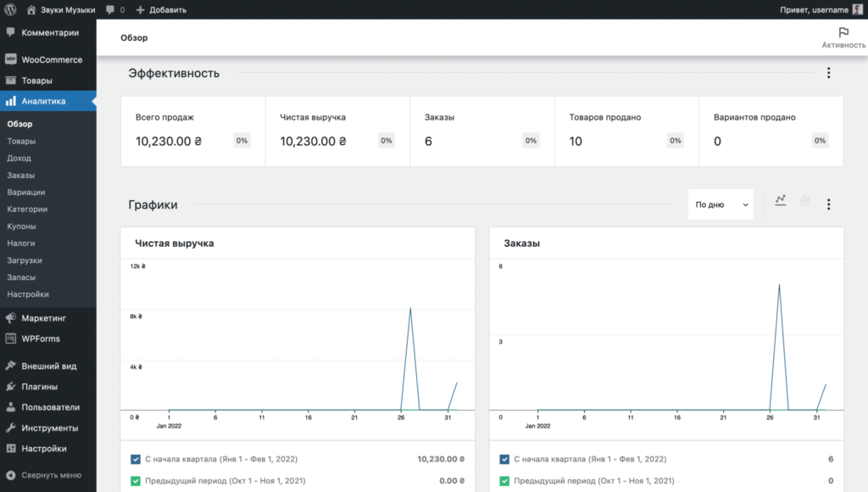Open the Всего продаж summary card
The image size is (868, 492).
coord(193,131)
